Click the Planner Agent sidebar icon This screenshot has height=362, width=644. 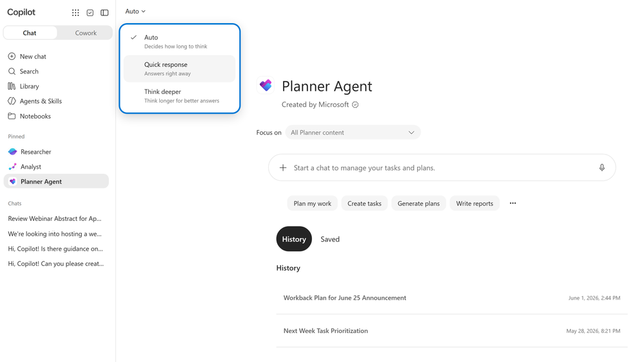point(13,182)
